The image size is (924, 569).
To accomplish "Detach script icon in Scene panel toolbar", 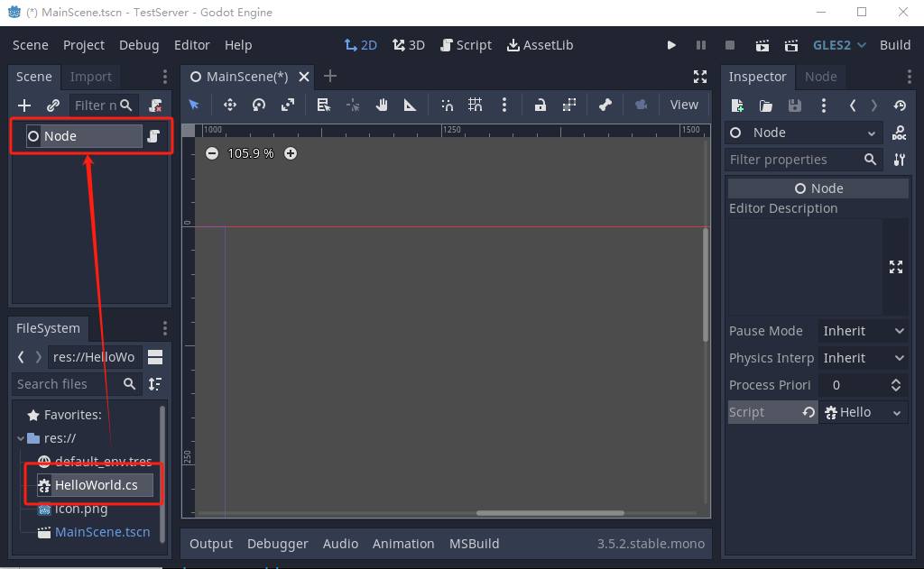I will (x=155, y=106).
